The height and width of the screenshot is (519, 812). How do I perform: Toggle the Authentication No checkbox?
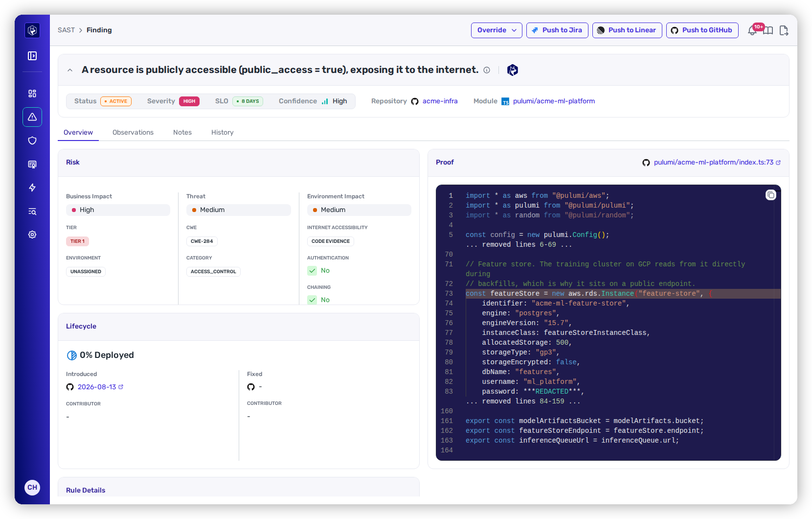[x=312, y=270]
